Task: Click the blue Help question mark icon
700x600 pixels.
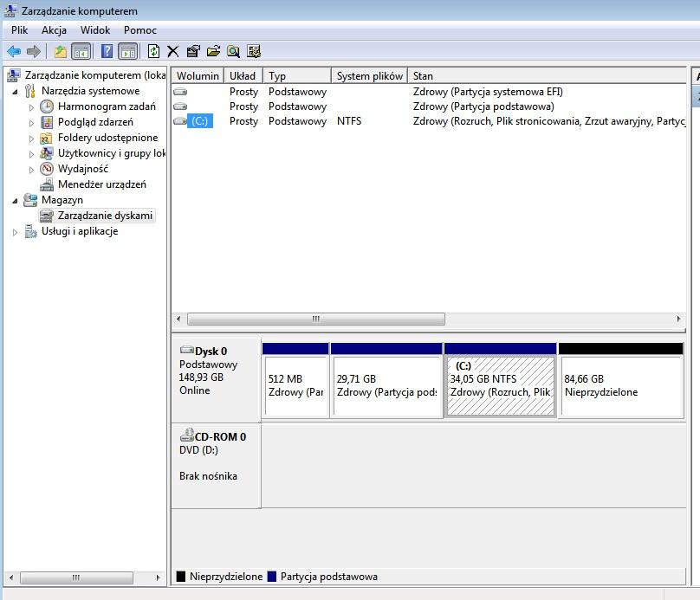Action: pyautogui.click(x=107, y=51)
